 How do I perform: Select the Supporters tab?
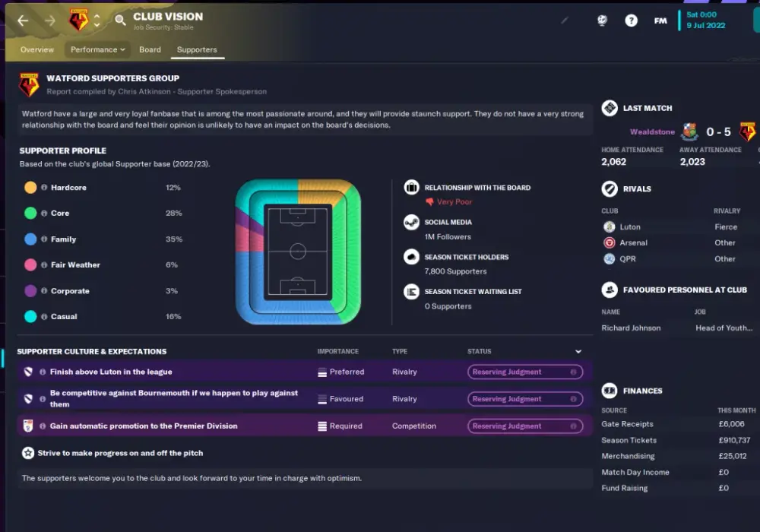pyautogui.click(x=197, y=49)
